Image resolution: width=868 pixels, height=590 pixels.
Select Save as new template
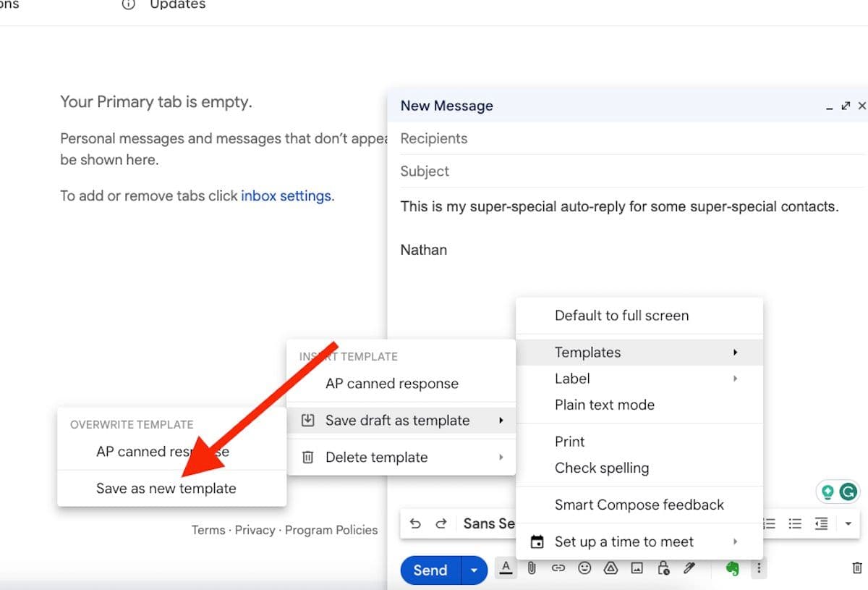coord(166,488)
